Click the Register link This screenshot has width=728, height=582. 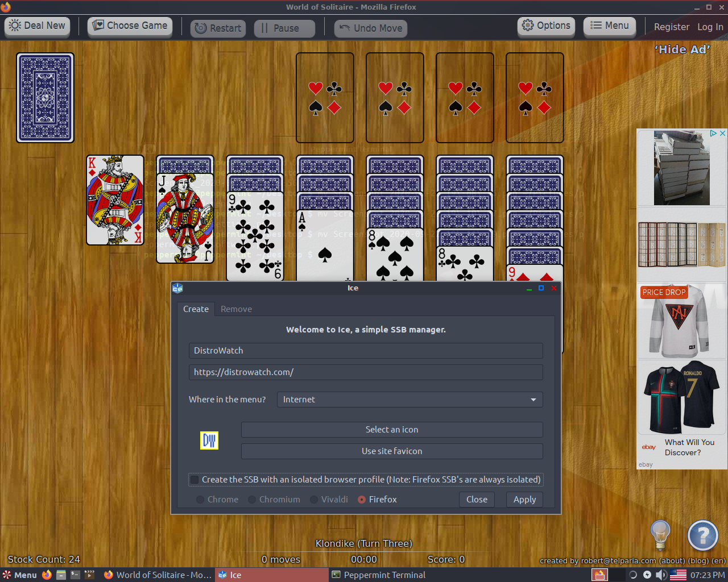pyautogui.click(x=672, y=27)
